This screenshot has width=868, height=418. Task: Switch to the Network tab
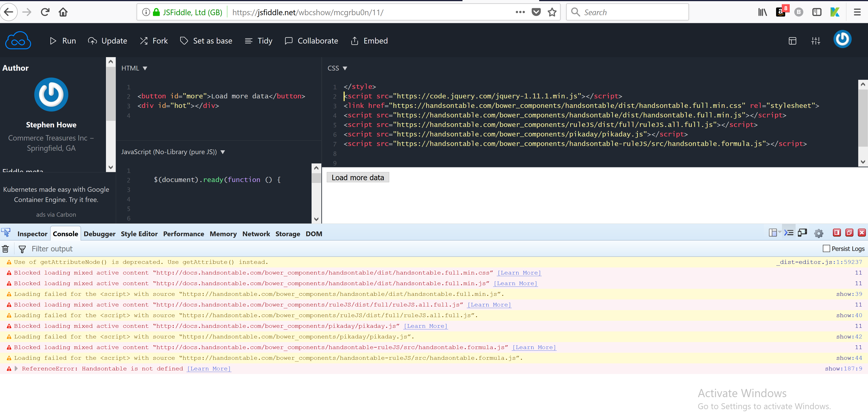(x=256, y=233)
